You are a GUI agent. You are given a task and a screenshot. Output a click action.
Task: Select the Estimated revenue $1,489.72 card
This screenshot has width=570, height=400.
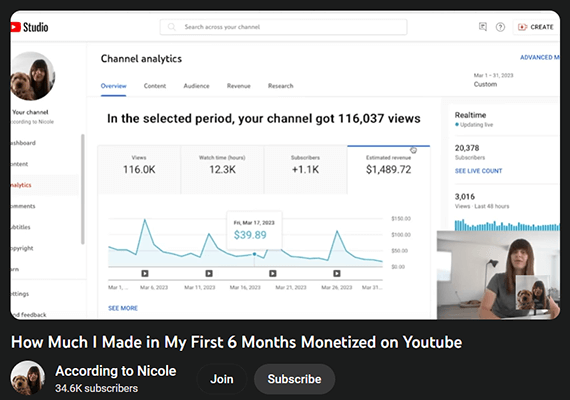pos(389,170)
